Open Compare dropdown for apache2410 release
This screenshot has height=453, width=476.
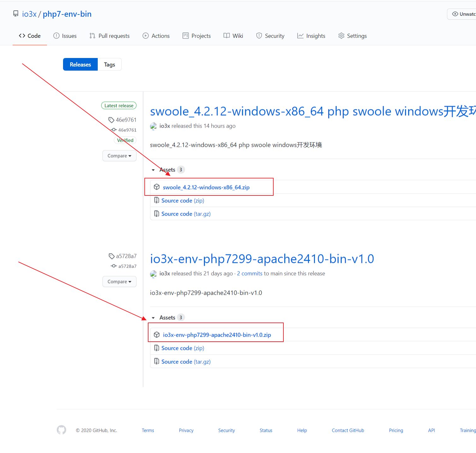click(119, 282)
